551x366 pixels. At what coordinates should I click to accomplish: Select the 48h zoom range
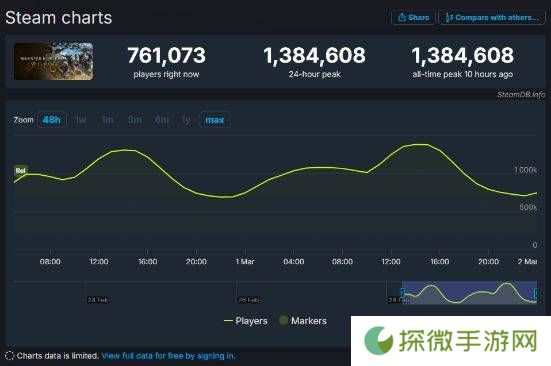pyautogui.click(x=52, y=120)
